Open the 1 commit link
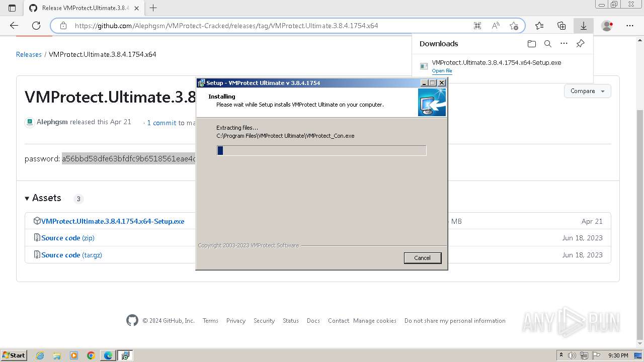The width and height of the screenshot is (644, 362). point(162,123)
